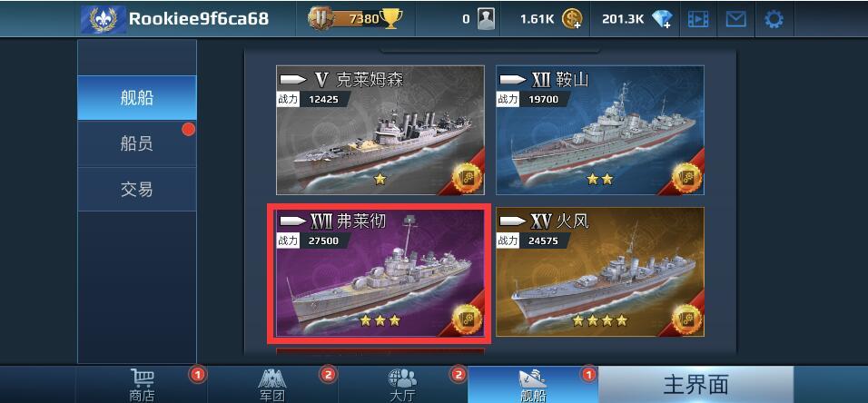
Task: Open the video film icon
Action: [698, 20]
